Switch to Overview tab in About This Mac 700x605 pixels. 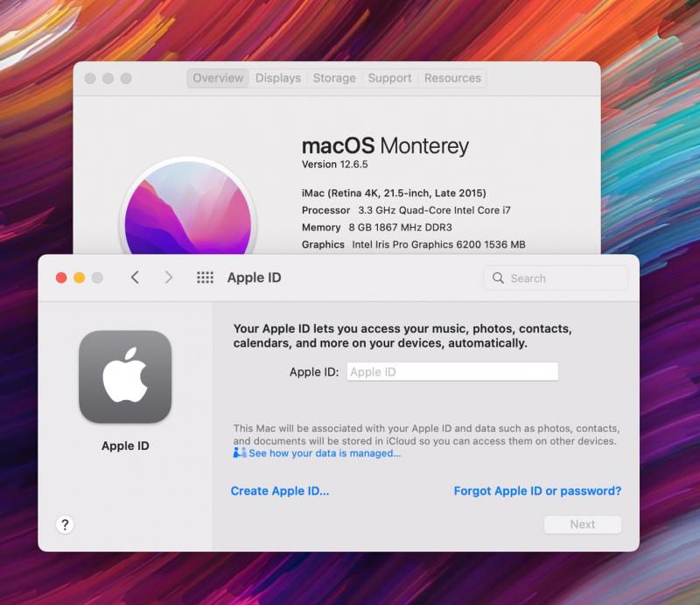pyautogui.click(x=218, y=78)
